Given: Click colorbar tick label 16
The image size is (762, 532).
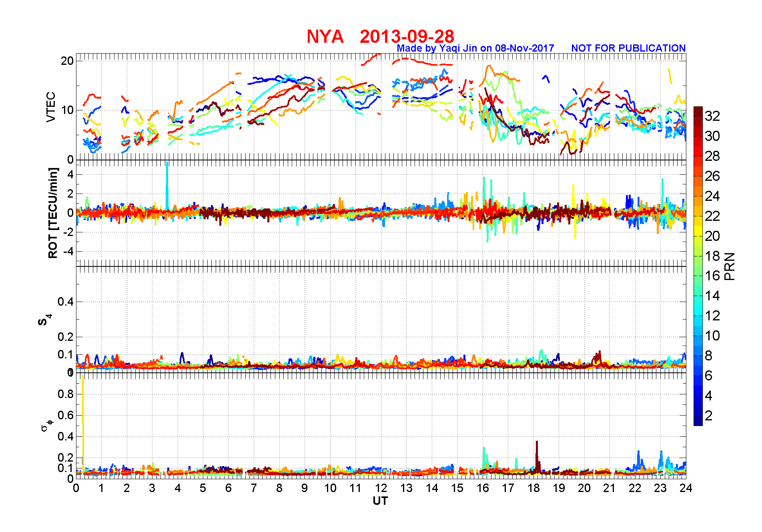Looking at the screenshot, I should tap(712, 276).
